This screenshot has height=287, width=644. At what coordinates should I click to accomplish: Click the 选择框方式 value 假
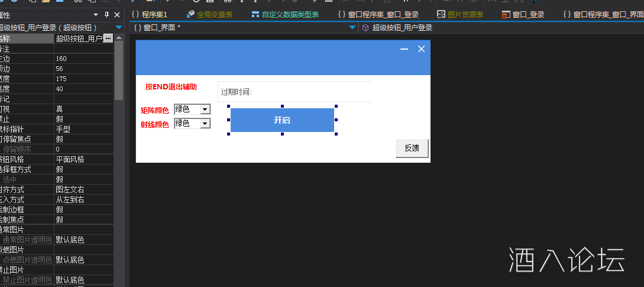pos(84,169)
